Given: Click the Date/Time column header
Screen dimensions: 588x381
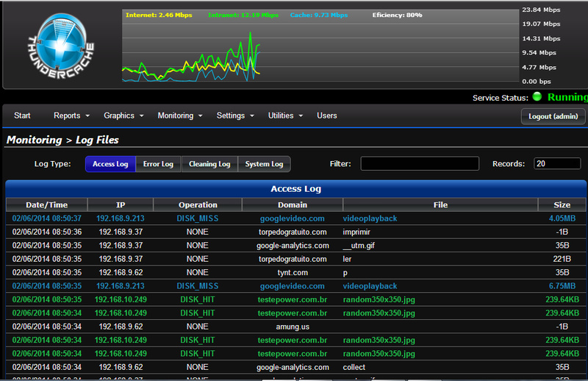Looking at the screenshot, I should (46, 204).
